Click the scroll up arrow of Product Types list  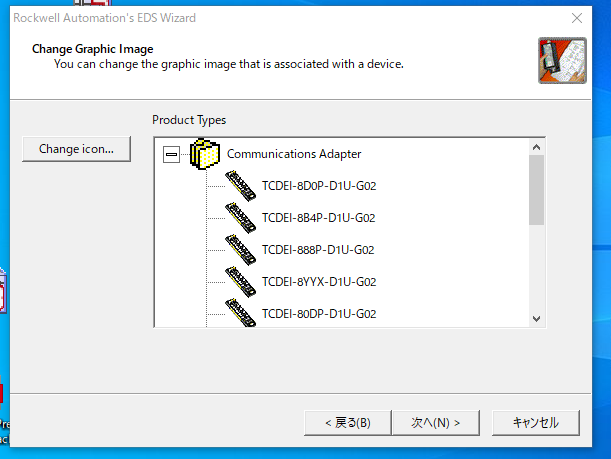(537, 147)
